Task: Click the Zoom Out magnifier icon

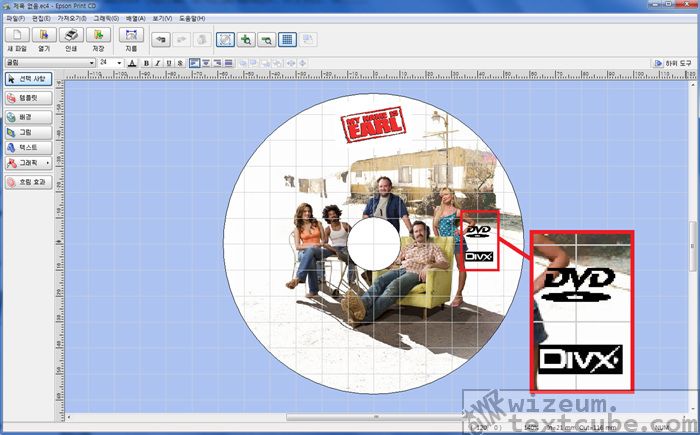Action: tap(267, 40)
